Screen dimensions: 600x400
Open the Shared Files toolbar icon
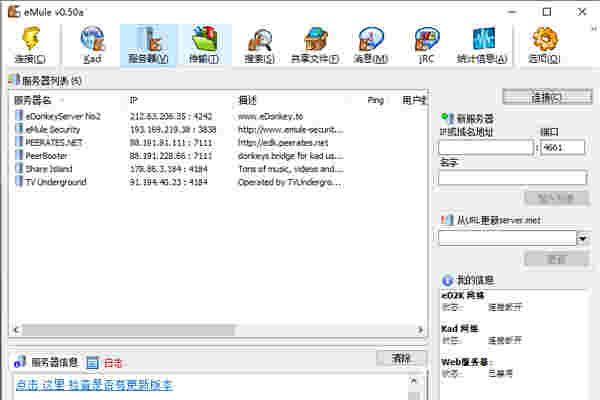pyautogui.click(x=316, y=39)
